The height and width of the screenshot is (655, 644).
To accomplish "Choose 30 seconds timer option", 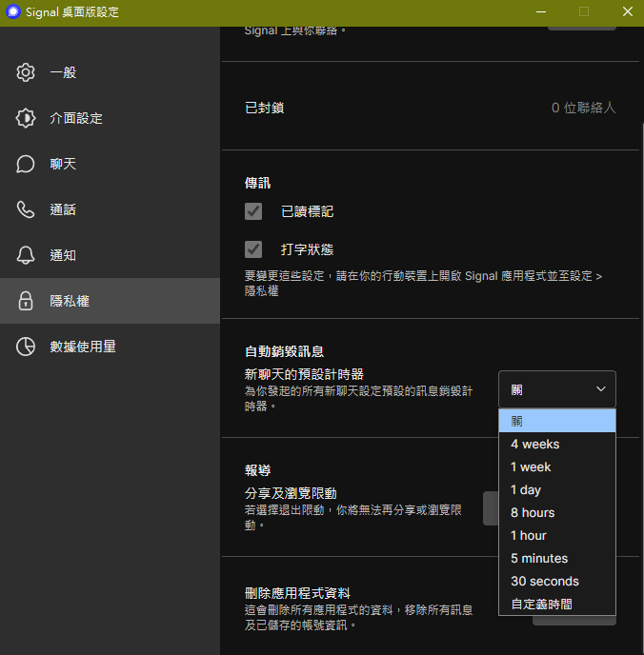I will (557, 582).
